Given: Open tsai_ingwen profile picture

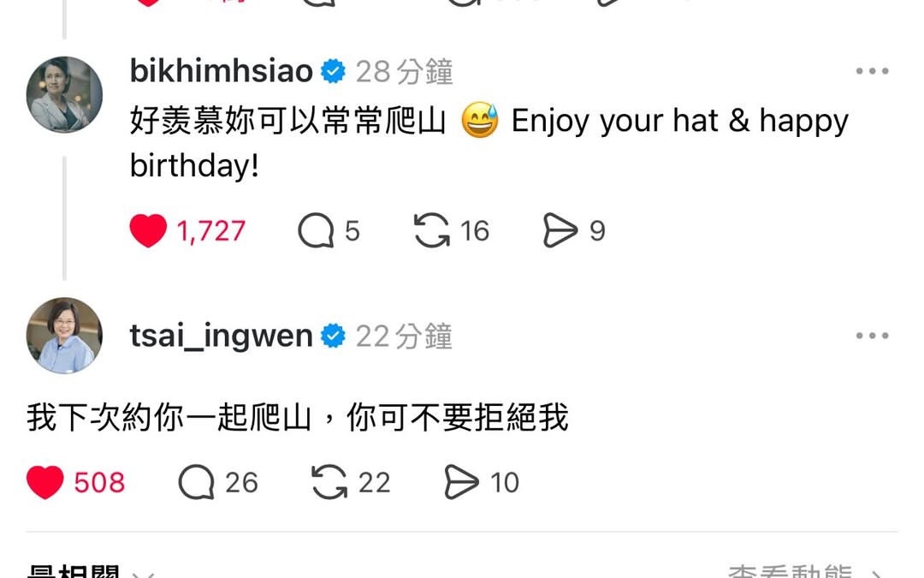Looking at the screenshot, I should (x=64, y=335).
